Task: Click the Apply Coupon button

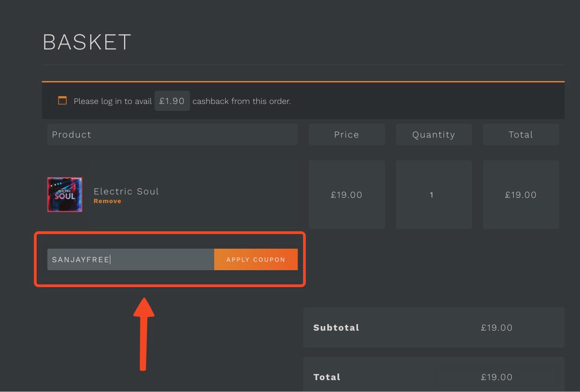Action: tap(255, 260)
